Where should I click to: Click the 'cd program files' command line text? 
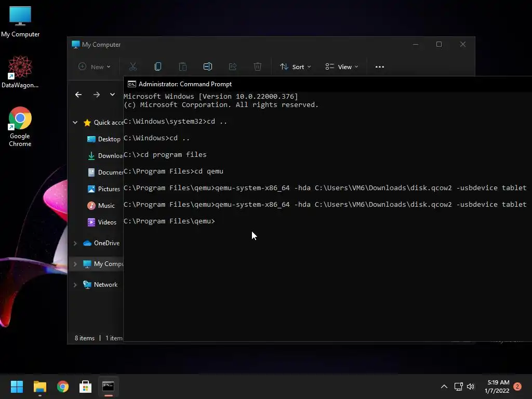click(x=174, y=155)
